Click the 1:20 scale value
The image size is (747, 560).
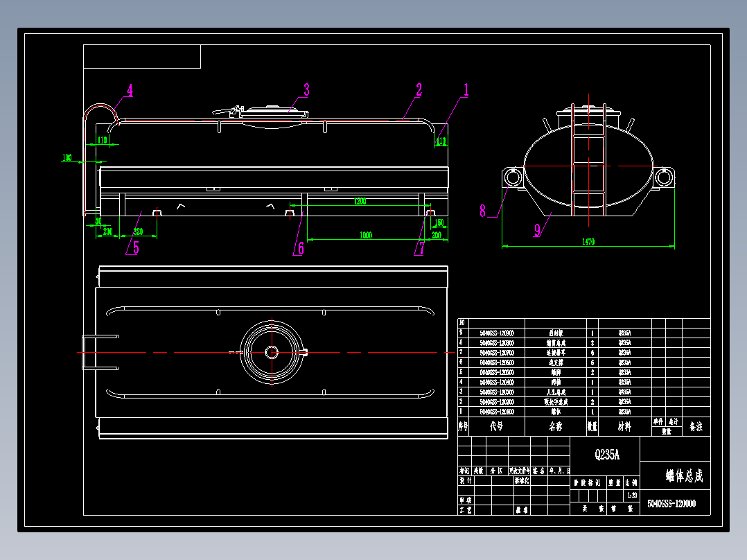coord(632,495)
